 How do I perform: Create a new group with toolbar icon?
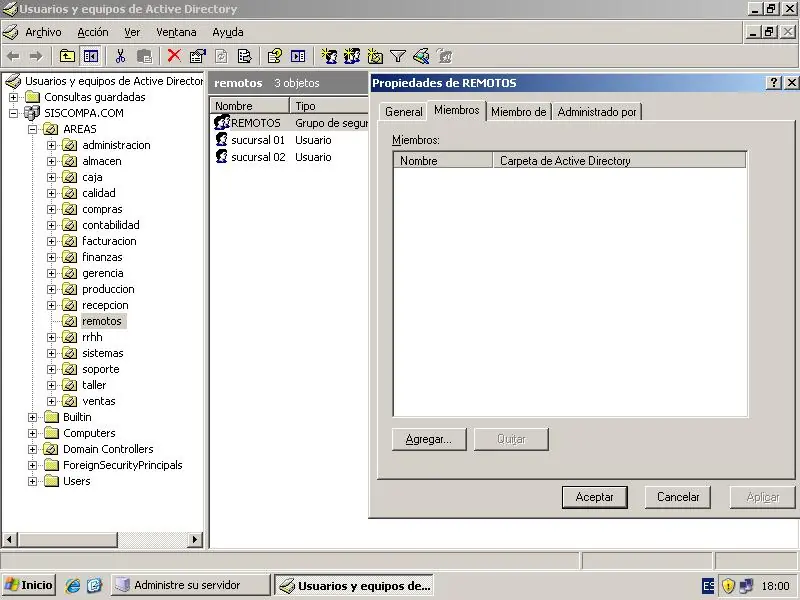[352, 56]
